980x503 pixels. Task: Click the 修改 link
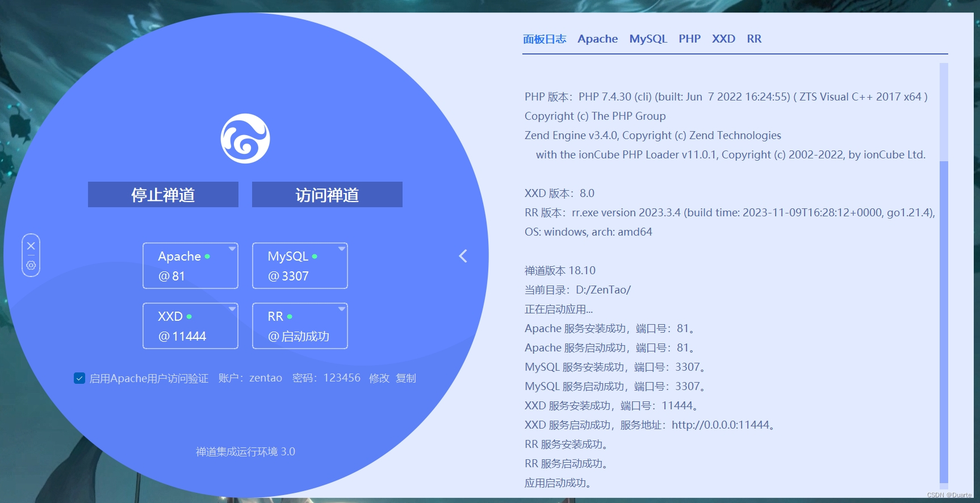pos(379,378)
